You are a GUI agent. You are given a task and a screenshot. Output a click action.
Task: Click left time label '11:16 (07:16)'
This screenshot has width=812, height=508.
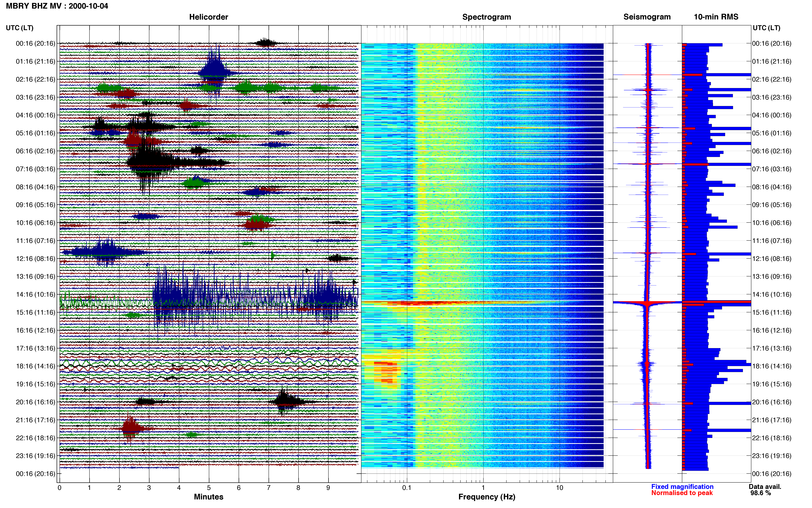tap(36, 240)
